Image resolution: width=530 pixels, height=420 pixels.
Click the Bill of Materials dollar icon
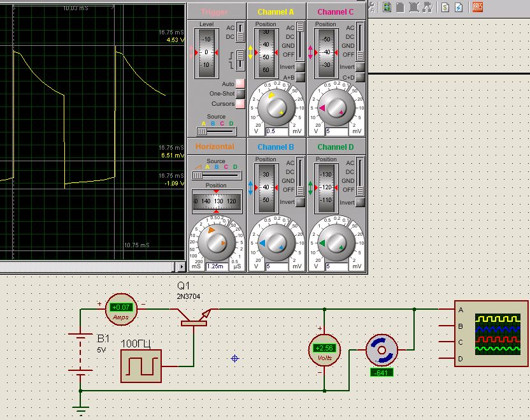click(x=446, y=7)
